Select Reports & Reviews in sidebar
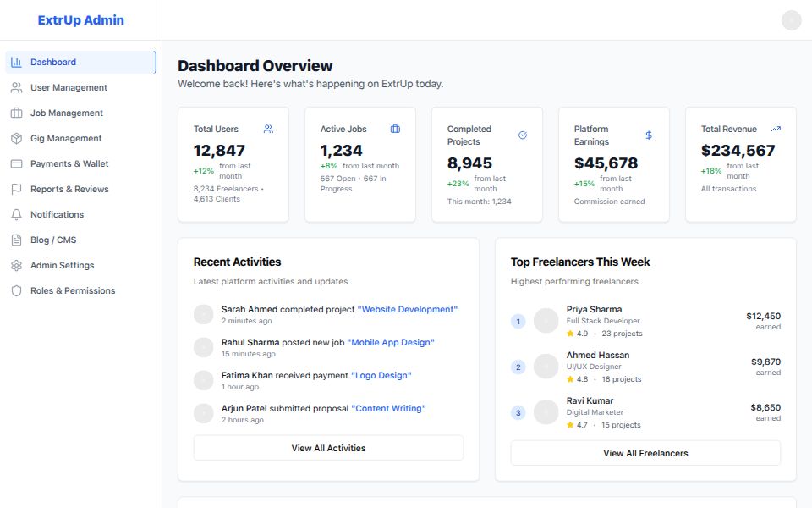Screen dimensions: 812x508 click(x=81, y=189)
